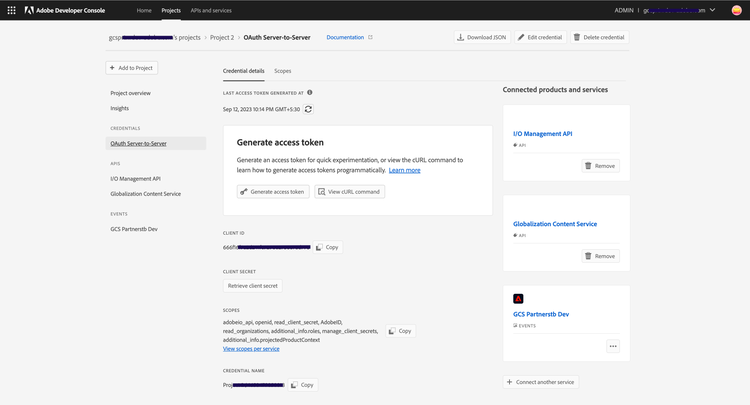Screen dimensions: 750x405
Task: Click the Generate access token heading
Action: tap(280, 142)
